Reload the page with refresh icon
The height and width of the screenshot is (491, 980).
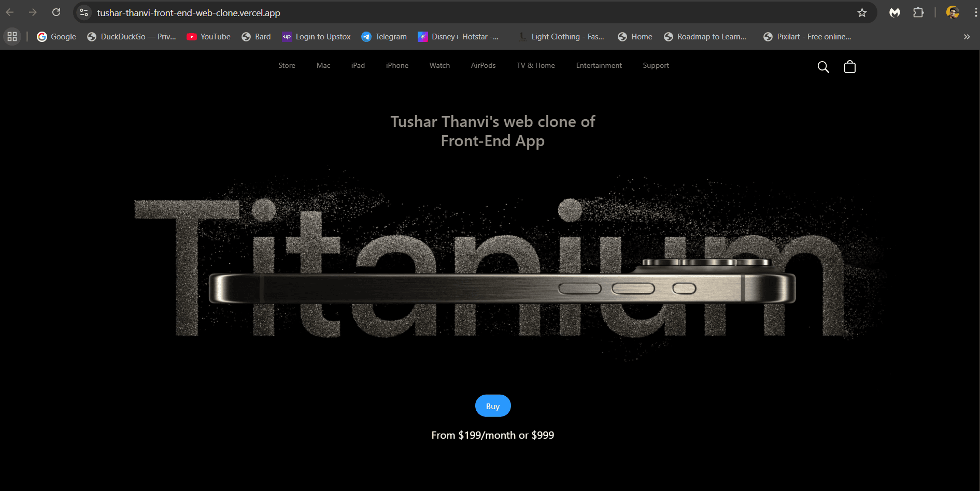pos(56,12)
